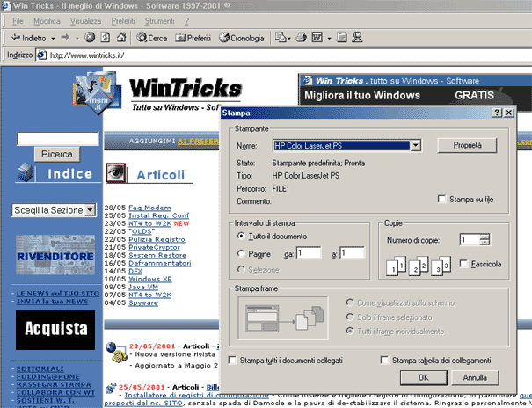Click the Articoli eye icon
Screen dimensions: 532x408
pos(116,173)
